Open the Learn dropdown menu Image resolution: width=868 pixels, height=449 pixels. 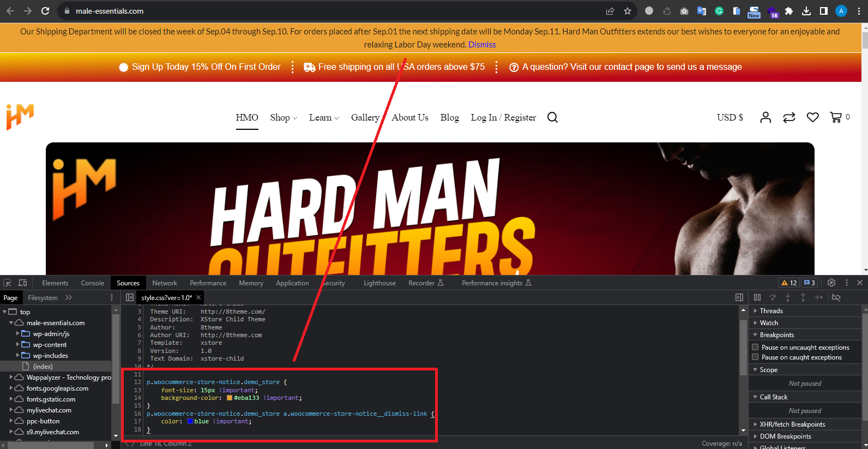coord(324,117)
